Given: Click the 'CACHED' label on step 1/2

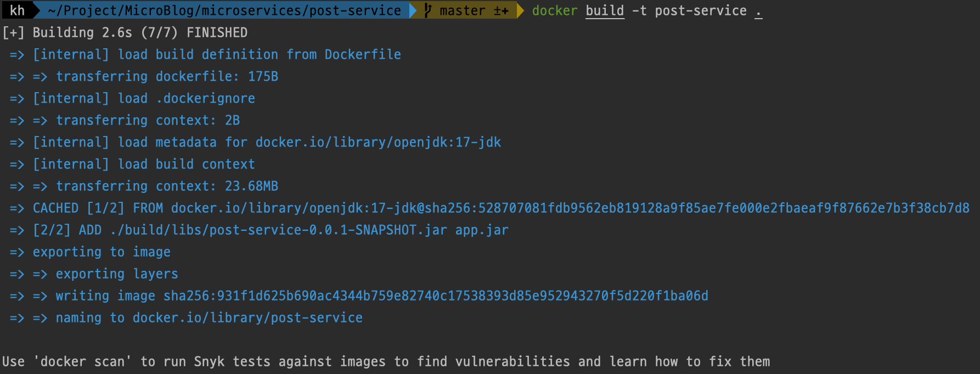Looking at the screenshot, I should 55,208.
